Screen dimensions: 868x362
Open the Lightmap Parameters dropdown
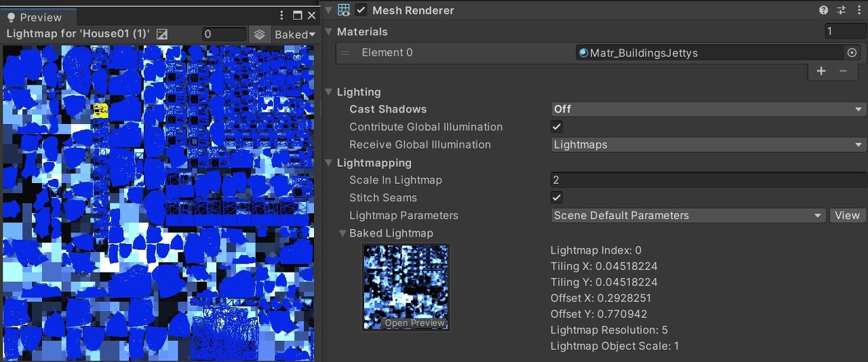point(688,216)
